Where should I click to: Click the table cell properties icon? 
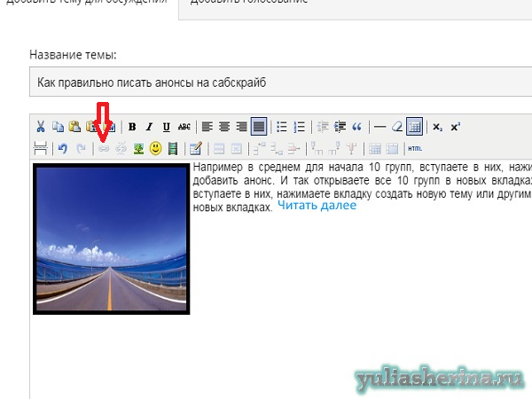tap(236, 149)
